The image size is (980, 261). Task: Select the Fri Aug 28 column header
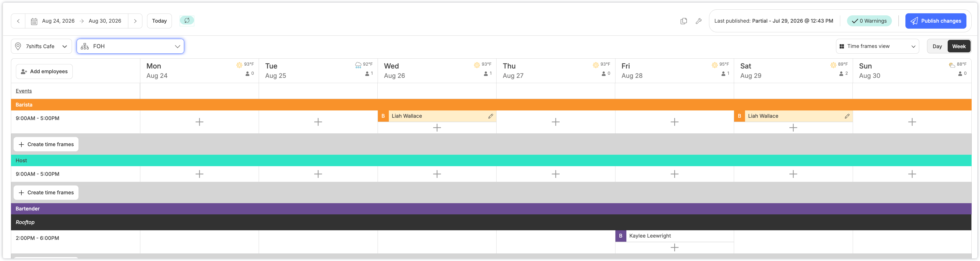click(x=675, y=71)
